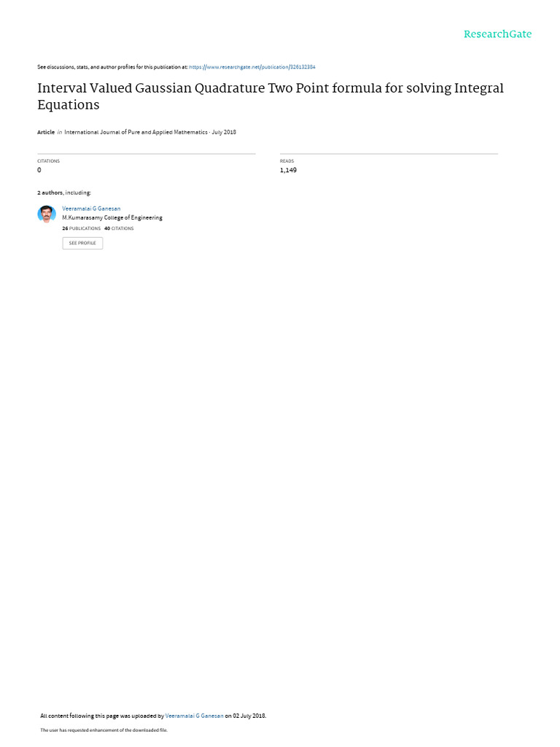
Task: Click the paper title heading
Action: click(x=271, y=96)
